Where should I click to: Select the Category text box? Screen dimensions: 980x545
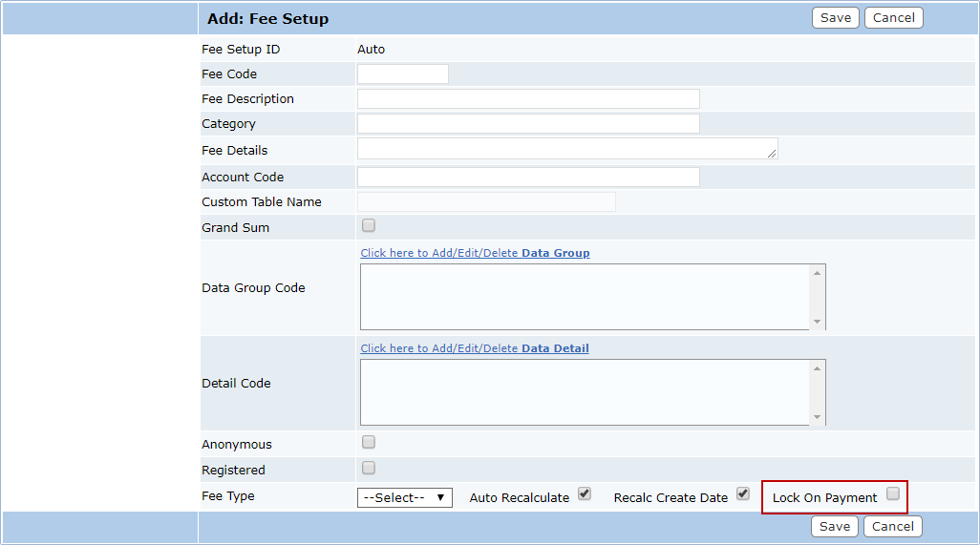528,124
